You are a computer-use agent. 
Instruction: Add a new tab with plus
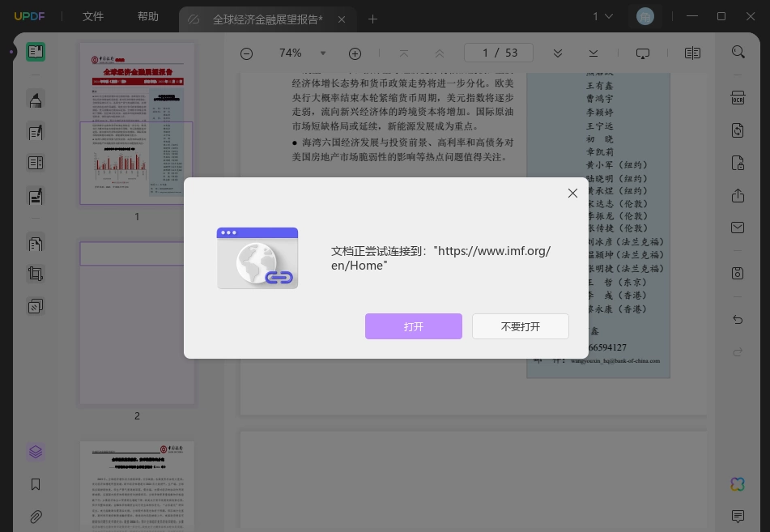(372, 19)
